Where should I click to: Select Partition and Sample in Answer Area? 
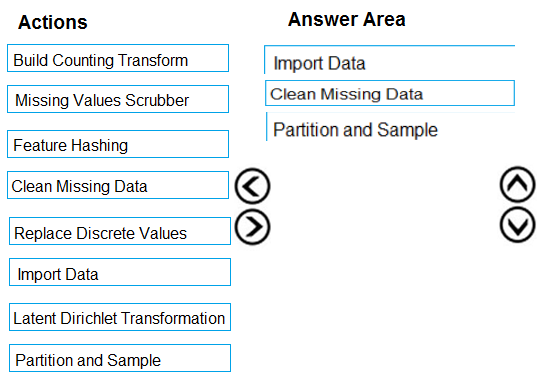click(x=390, y=127)
